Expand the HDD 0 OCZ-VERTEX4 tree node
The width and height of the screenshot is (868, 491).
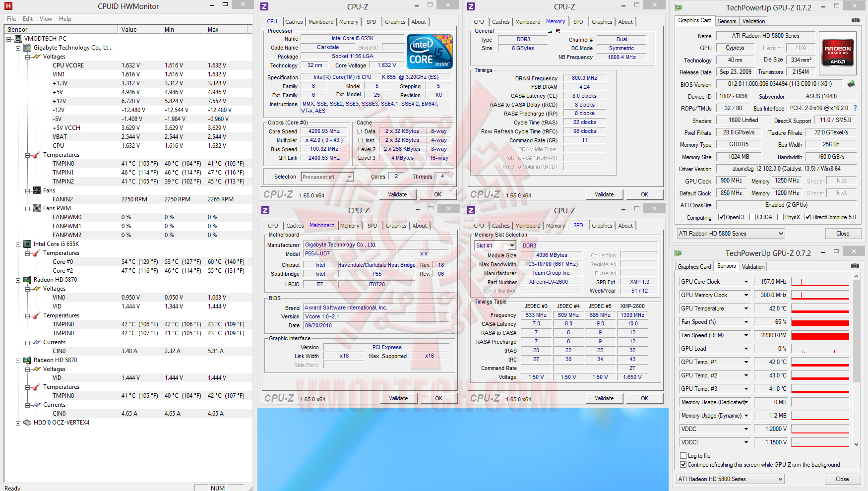[x=18, y=423]
